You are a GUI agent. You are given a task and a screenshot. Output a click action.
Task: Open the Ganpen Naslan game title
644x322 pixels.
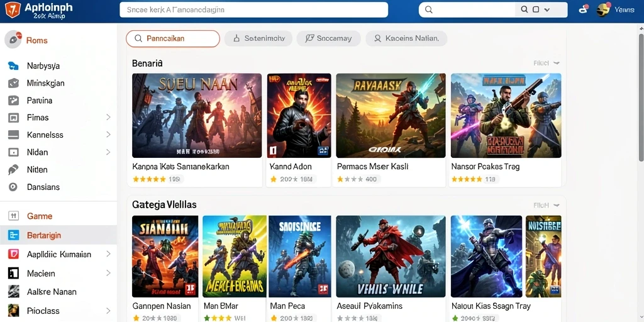(162, 306)
